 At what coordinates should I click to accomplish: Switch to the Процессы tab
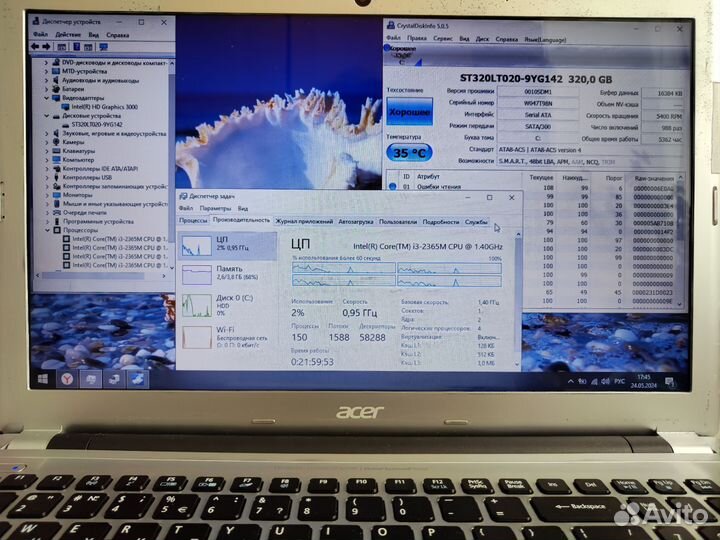coord(193,220)
